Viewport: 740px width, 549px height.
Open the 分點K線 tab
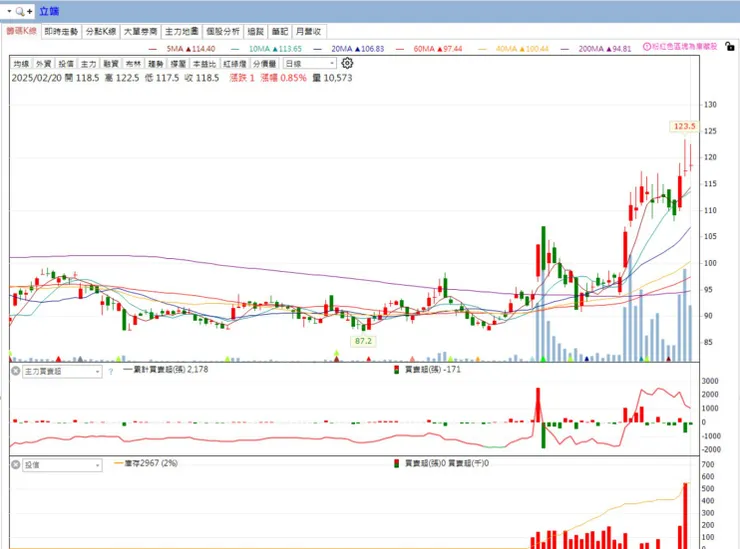(x=101, y=32)
